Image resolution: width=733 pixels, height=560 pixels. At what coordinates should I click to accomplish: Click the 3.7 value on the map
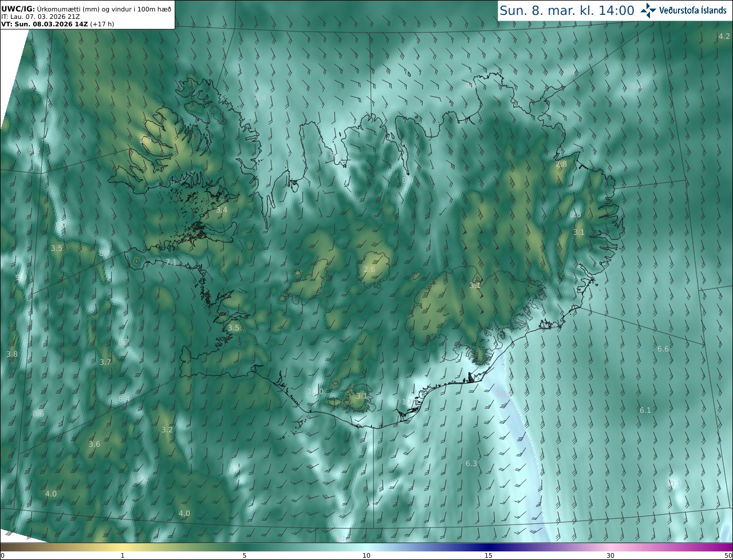pyautogui.click(x=105, y=362)
